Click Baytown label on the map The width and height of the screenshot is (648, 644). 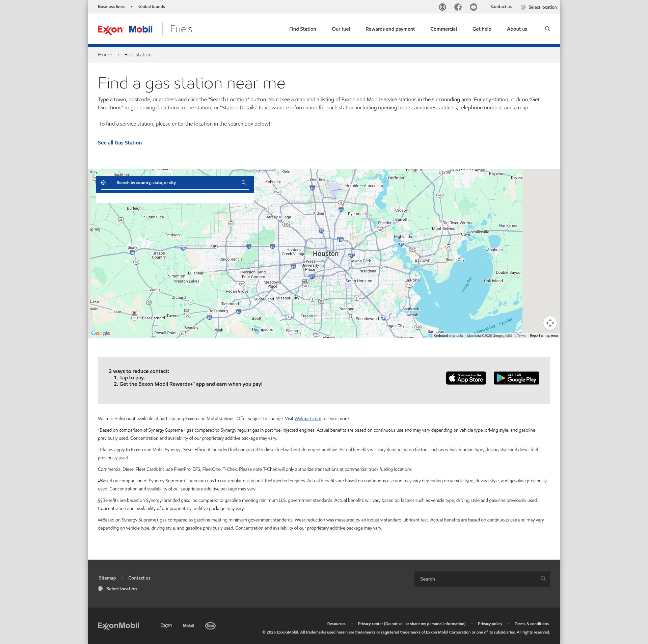pos(422,260)
